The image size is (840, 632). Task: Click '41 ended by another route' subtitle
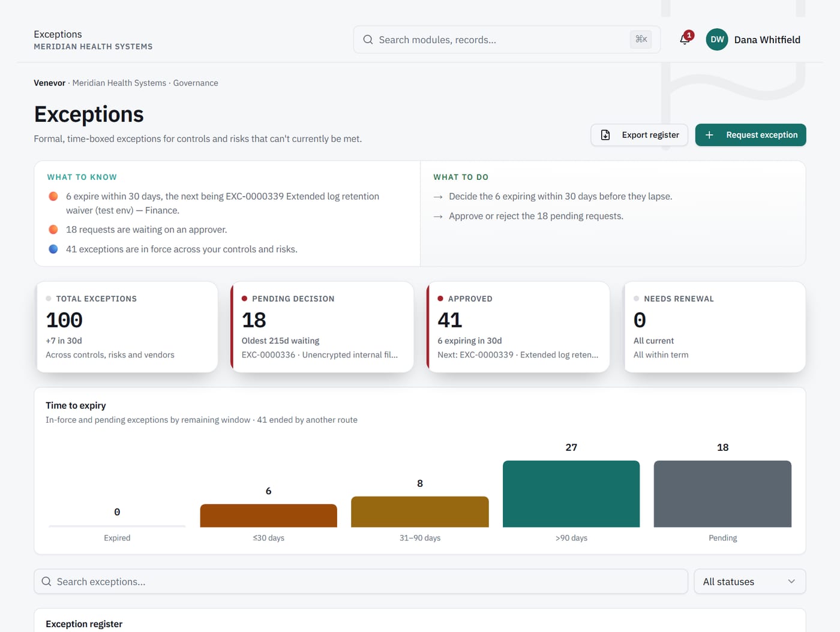coord(307,420)
